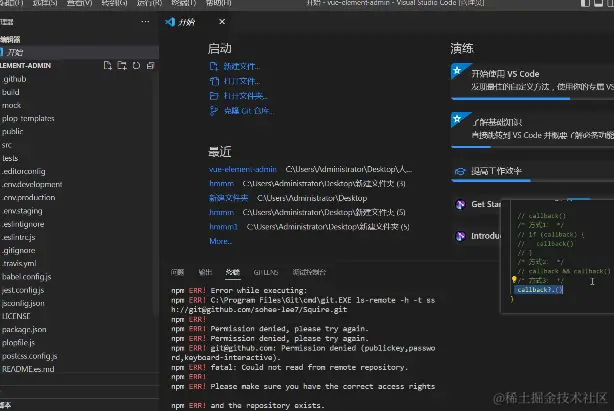Collapse the ELEMENT-ADMIN project section
Image resolution: width=614 pixels, height=411 pixels.
tap(25, 65)
